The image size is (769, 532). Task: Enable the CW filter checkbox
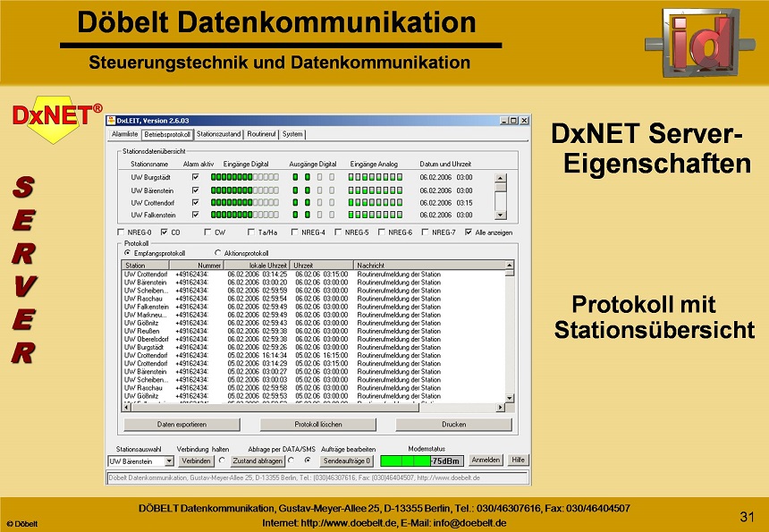[208, 232]
